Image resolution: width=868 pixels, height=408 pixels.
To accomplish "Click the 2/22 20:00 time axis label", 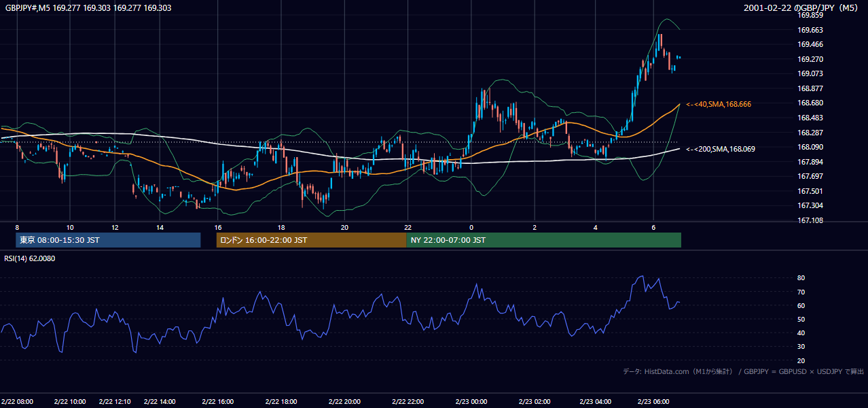I will click(x=344, y=402).
